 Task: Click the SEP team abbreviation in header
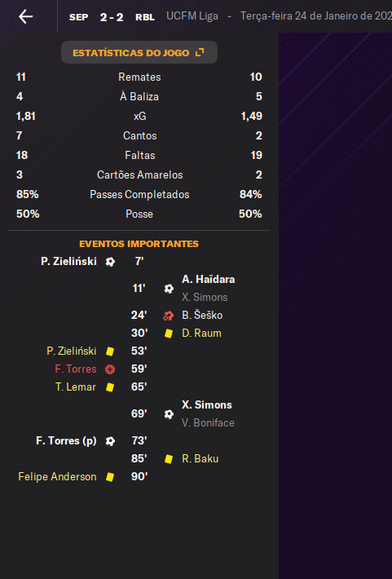78,17
